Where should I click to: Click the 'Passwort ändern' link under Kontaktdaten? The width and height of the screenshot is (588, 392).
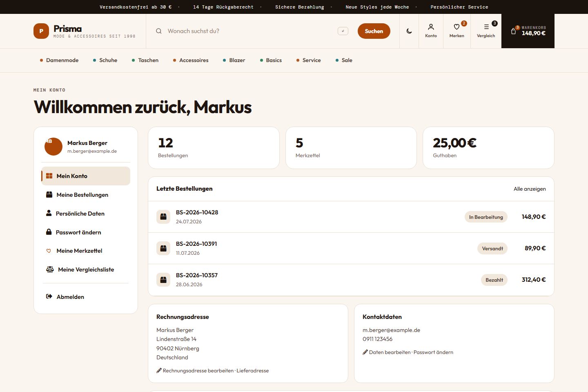(433, 352)
